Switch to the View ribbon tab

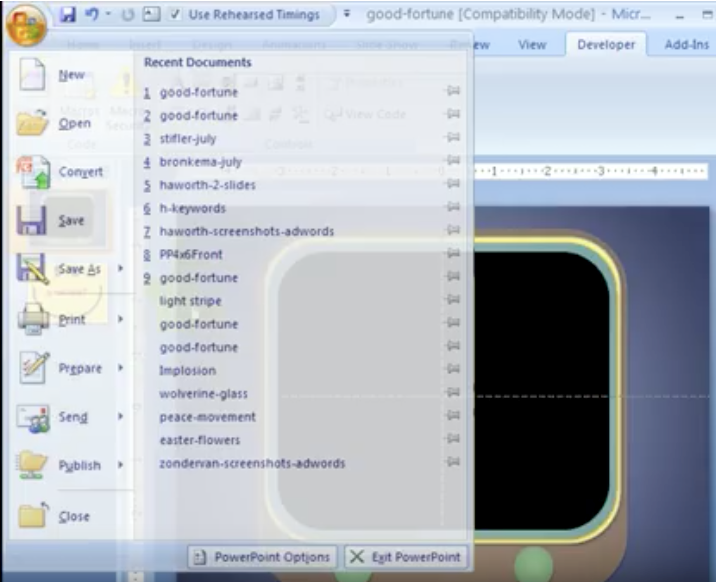pyautogui.click(x=532, y=45)
